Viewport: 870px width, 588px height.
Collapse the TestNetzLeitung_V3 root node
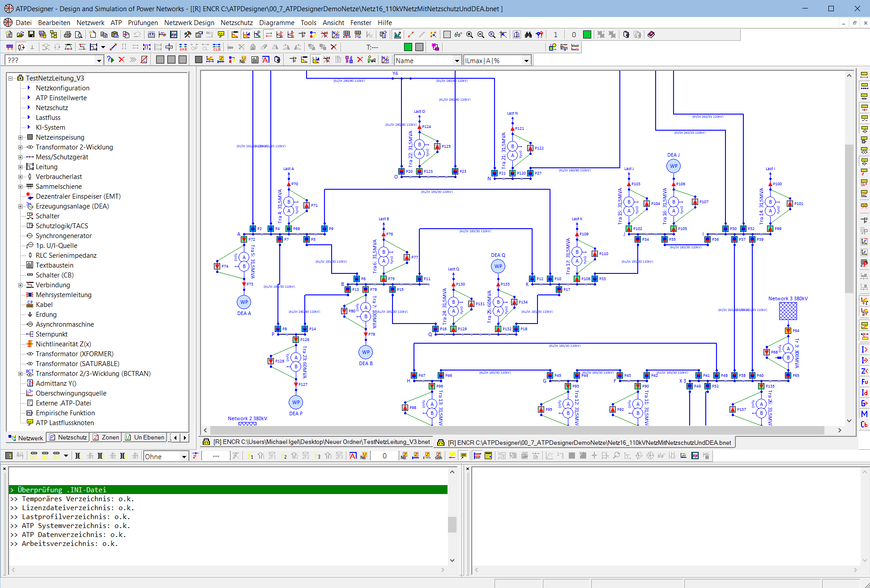click(10, 78)
